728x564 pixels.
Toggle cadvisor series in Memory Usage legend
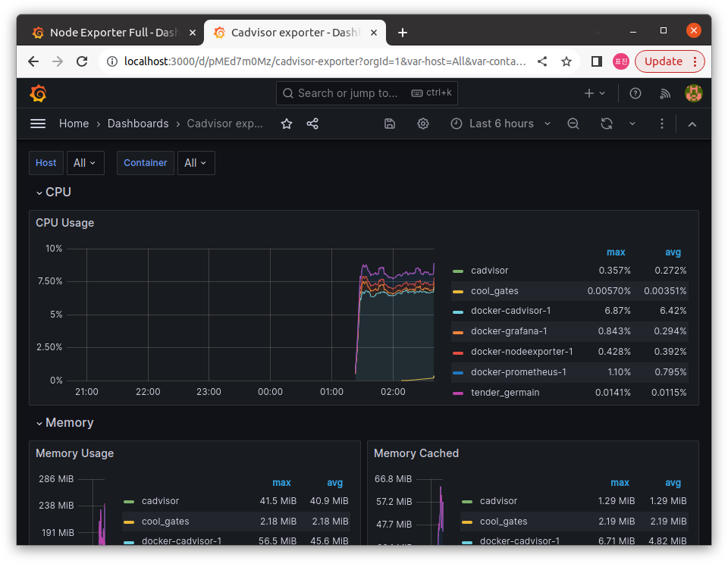point(160,501)
